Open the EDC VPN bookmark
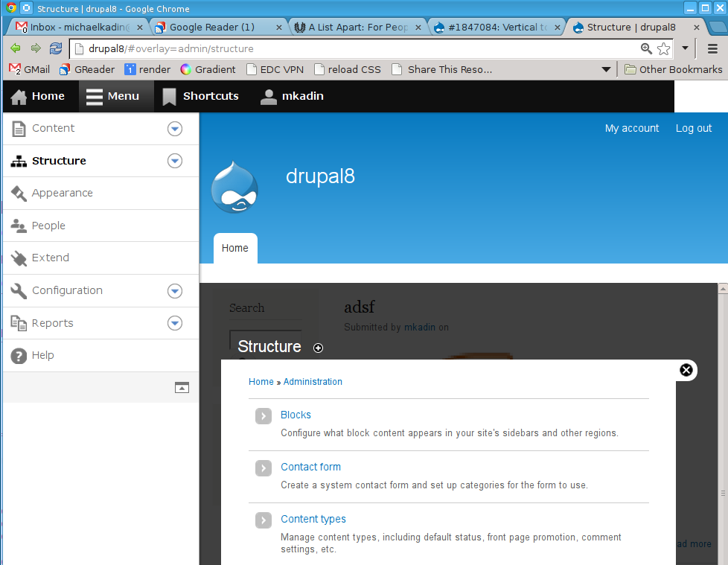The width and height of the screenshot is (728, 565). click(275, 70)
